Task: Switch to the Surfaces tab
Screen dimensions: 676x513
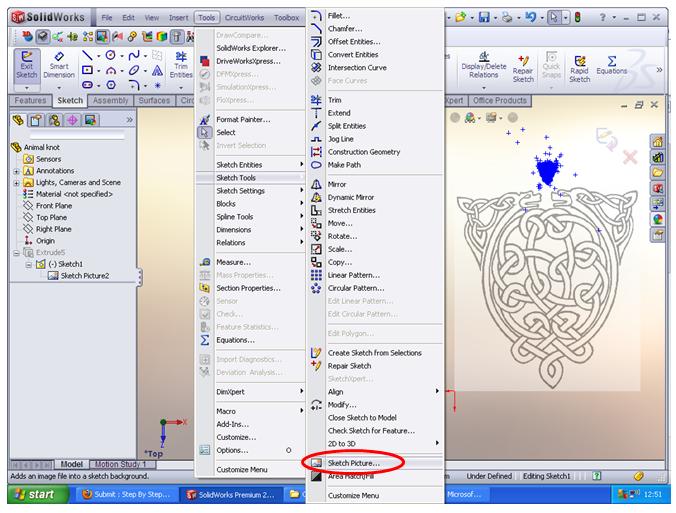Action: tap(154, 101)
